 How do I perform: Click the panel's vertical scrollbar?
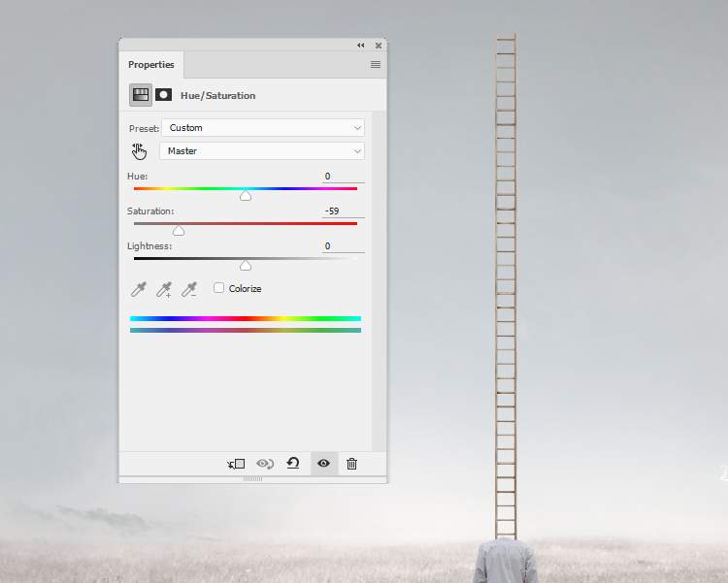coord(379,280)
